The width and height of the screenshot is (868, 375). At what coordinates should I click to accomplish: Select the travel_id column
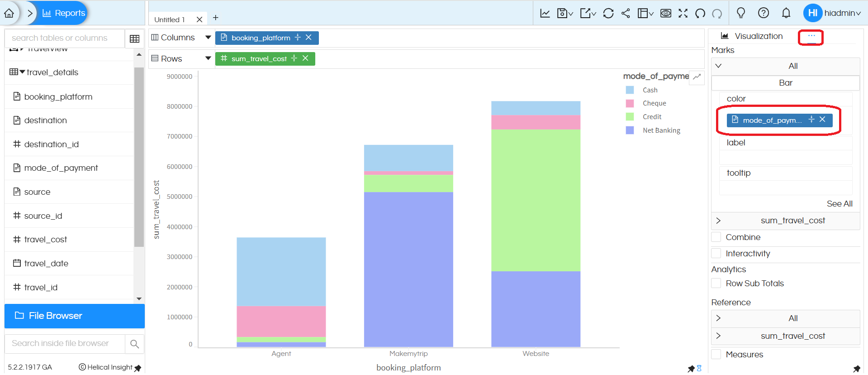coord(41,288)
